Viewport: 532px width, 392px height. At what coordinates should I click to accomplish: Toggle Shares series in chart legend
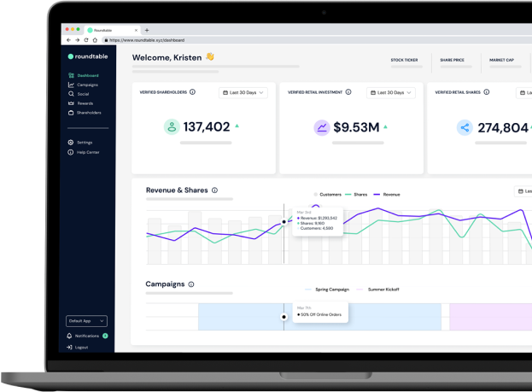356,195
